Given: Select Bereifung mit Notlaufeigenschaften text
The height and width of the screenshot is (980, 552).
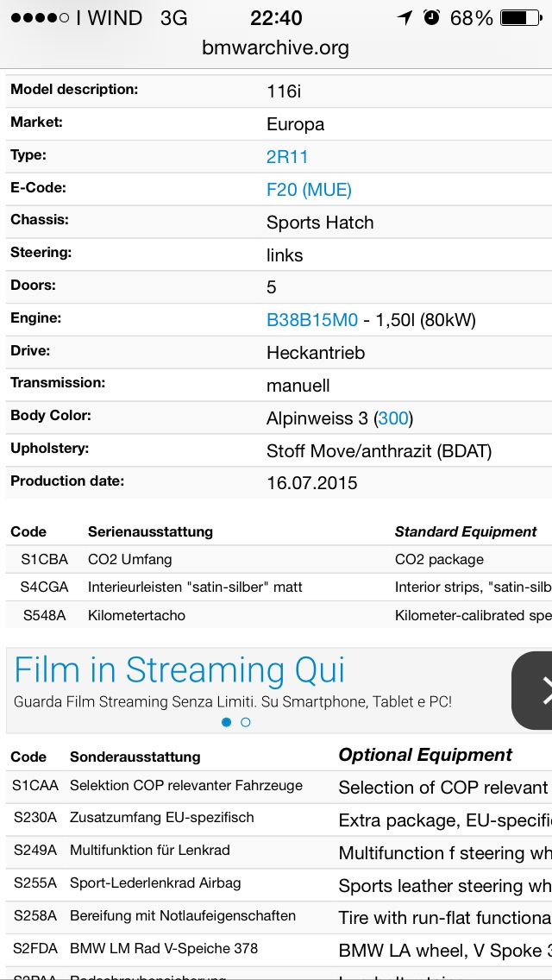Looking at the screenshot, I should tap(183, 916).
